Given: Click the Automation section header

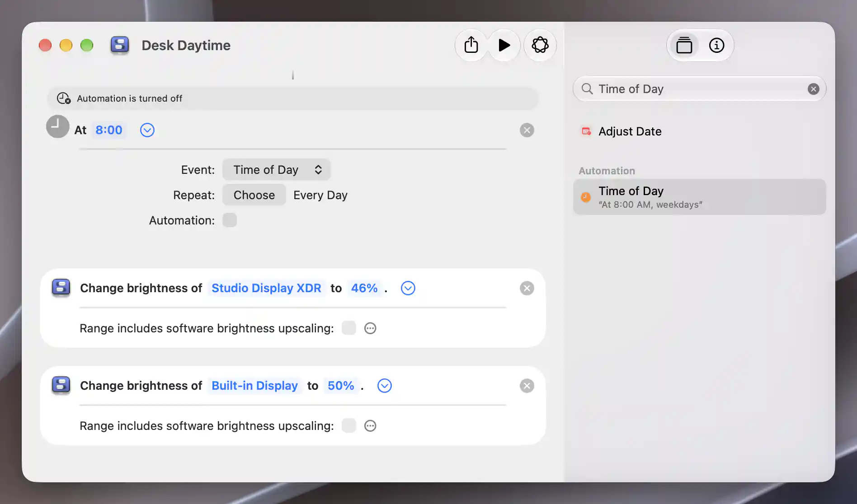Looking at the screenshot, I should click(x=607, y=171).
